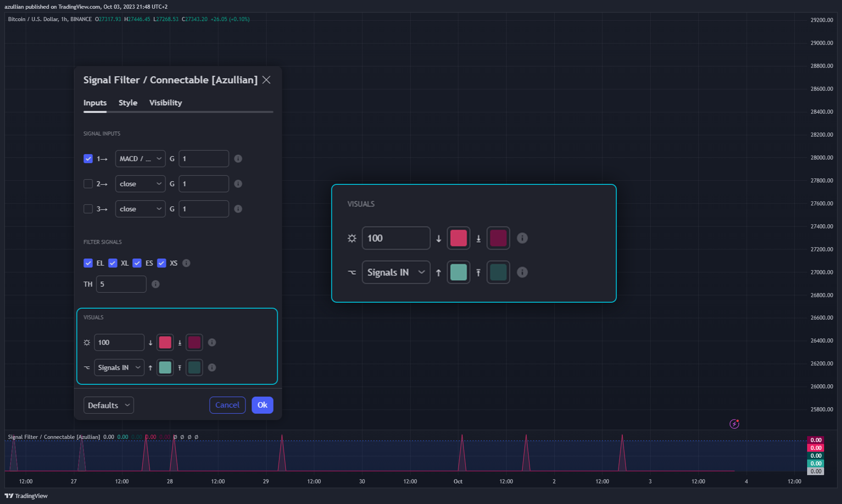
Task: Open the TradingView logo link
Action: 26,496
